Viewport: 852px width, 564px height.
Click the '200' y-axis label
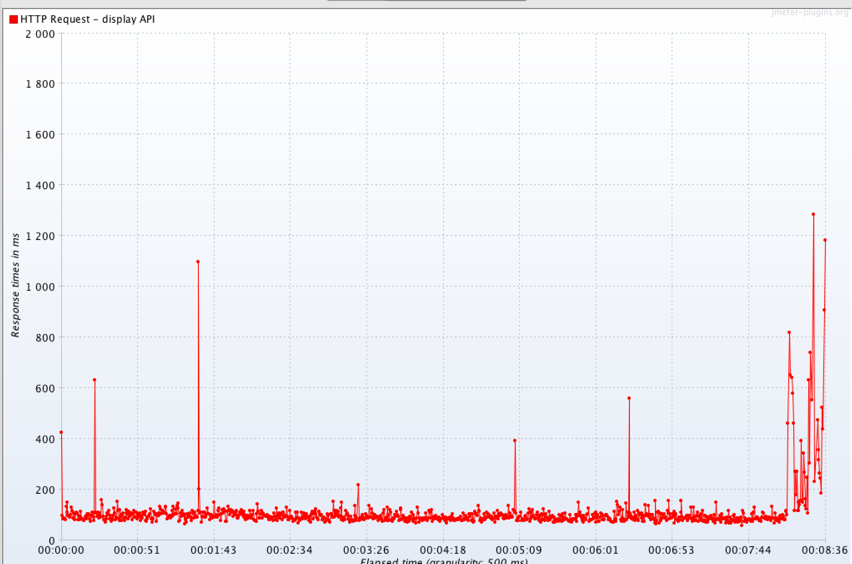tap(45, 490)
